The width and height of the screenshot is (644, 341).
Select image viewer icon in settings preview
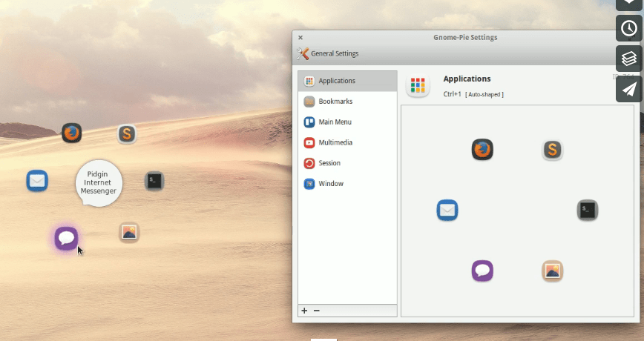[553, 271]
